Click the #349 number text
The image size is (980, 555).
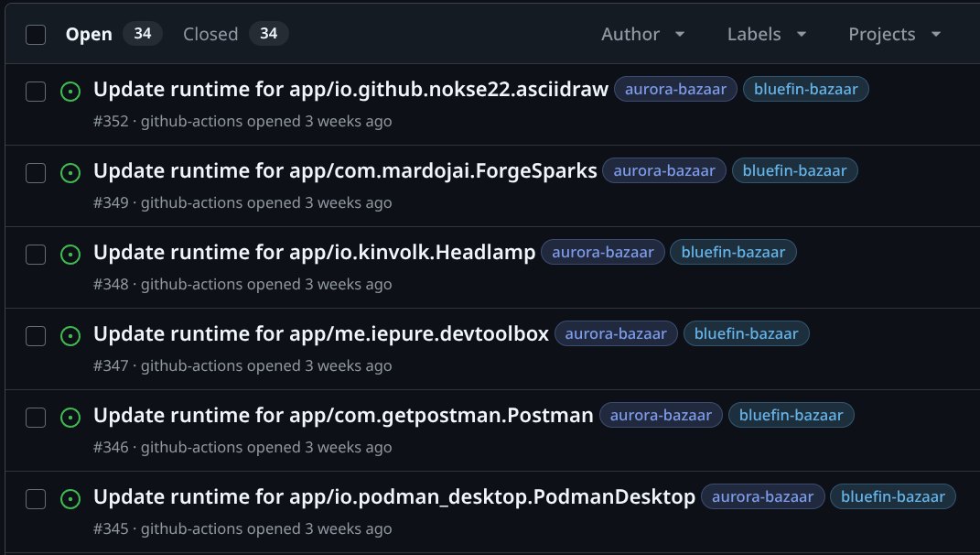(111, 202)
